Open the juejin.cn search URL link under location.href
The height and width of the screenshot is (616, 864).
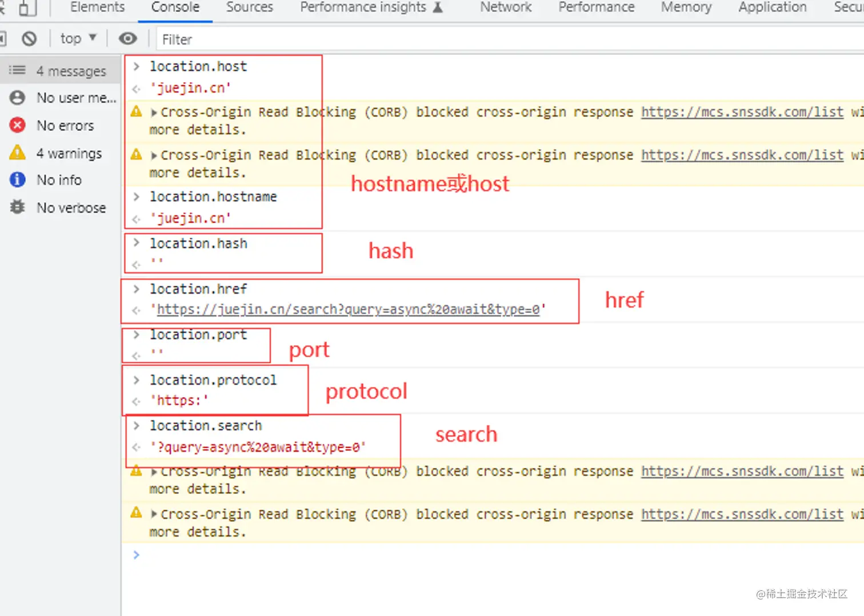point(348,309)
